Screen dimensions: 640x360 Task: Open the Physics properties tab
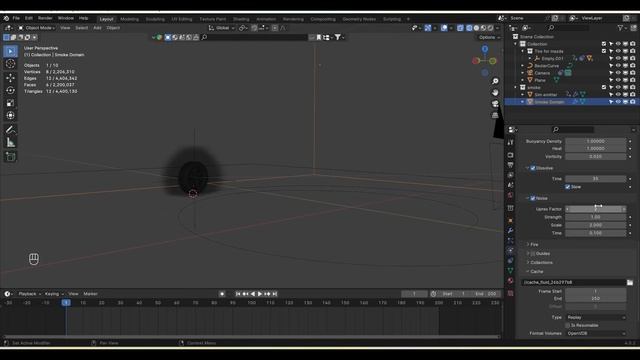click(x=510, y=251)
